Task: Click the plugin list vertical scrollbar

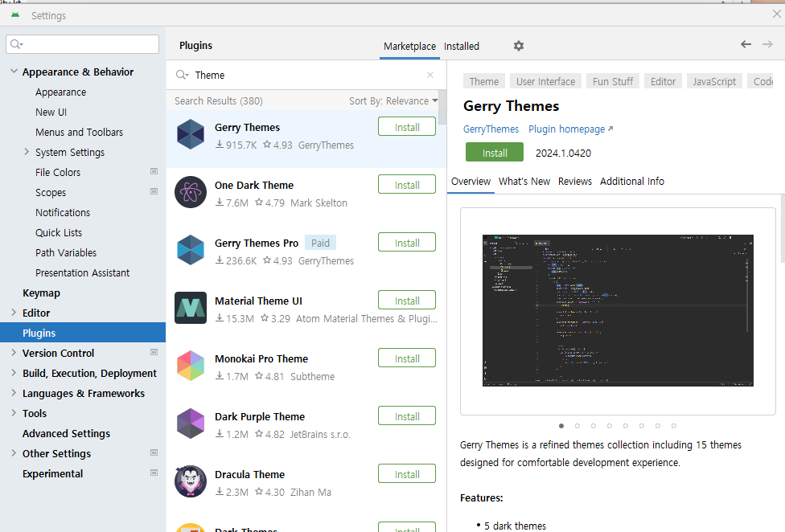Action: tap(442, 108)
